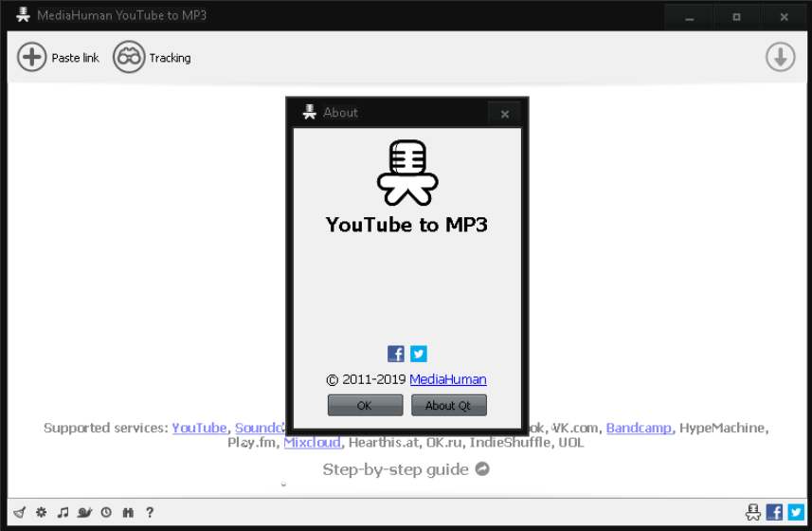Click the 'OK.ru' service text
Viewport: 812px width, 531px height.
(x=443, y=443)
